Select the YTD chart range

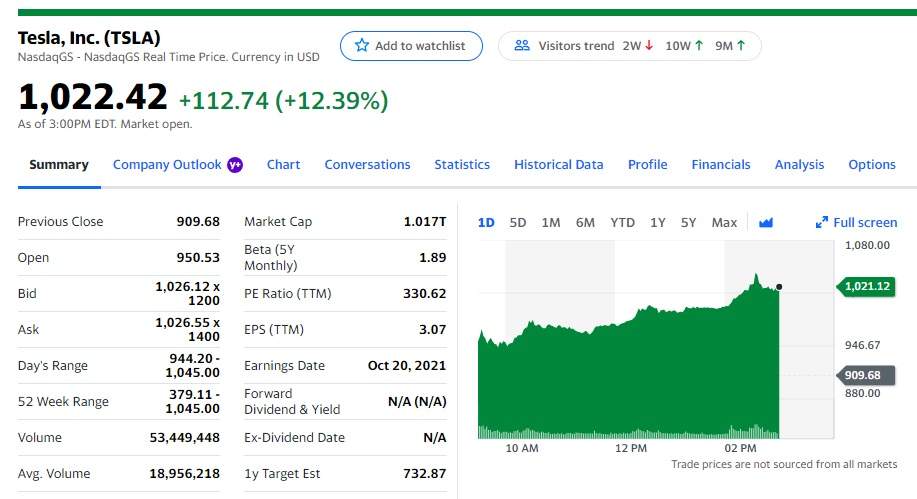pyautogui.click(x=622, y=222)
